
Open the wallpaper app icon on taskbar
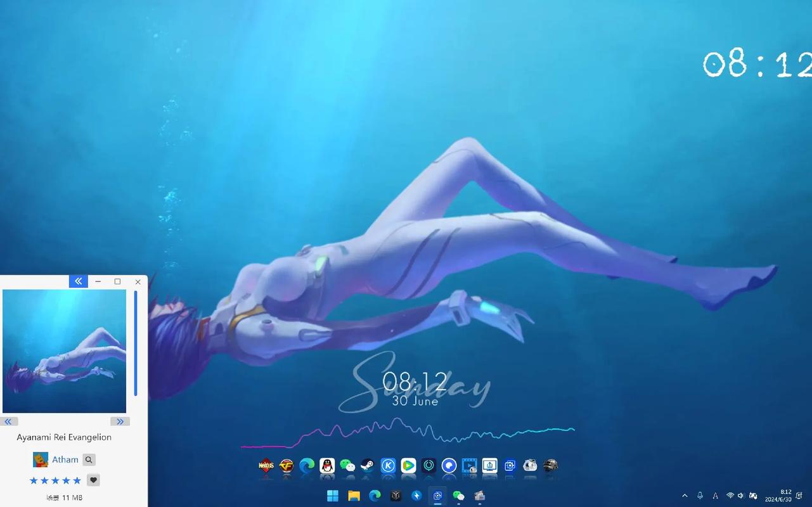[x=479, y=496]
